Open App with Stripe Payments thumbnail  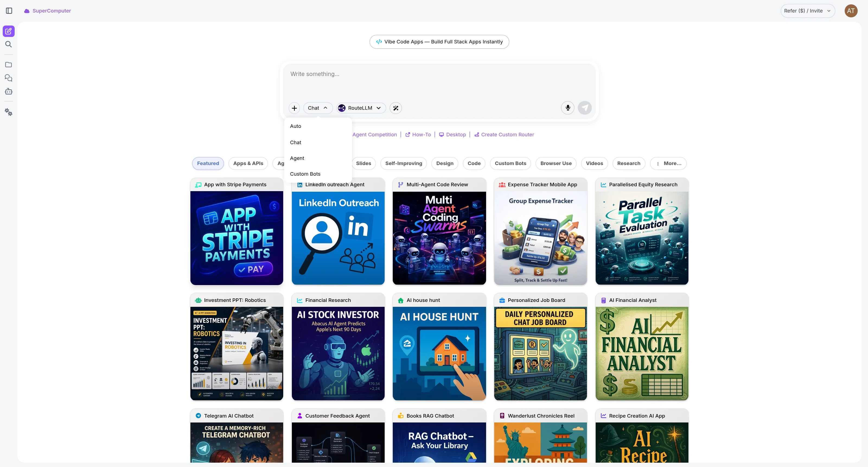pyautogui.click(x=237, y=238)
